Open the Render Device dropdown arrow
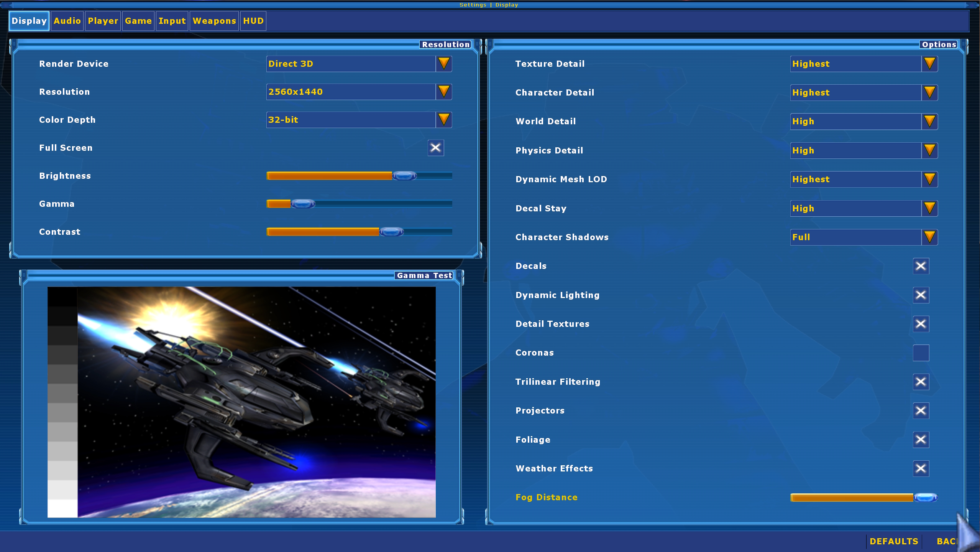980x552 pixels. click(x=444, y=64)
